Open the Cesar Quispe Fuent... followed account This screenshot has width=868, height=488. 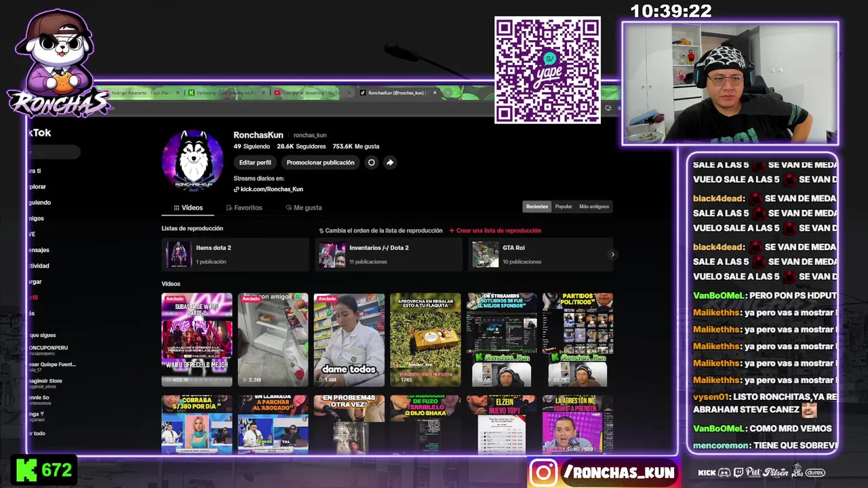pos(52,367)
